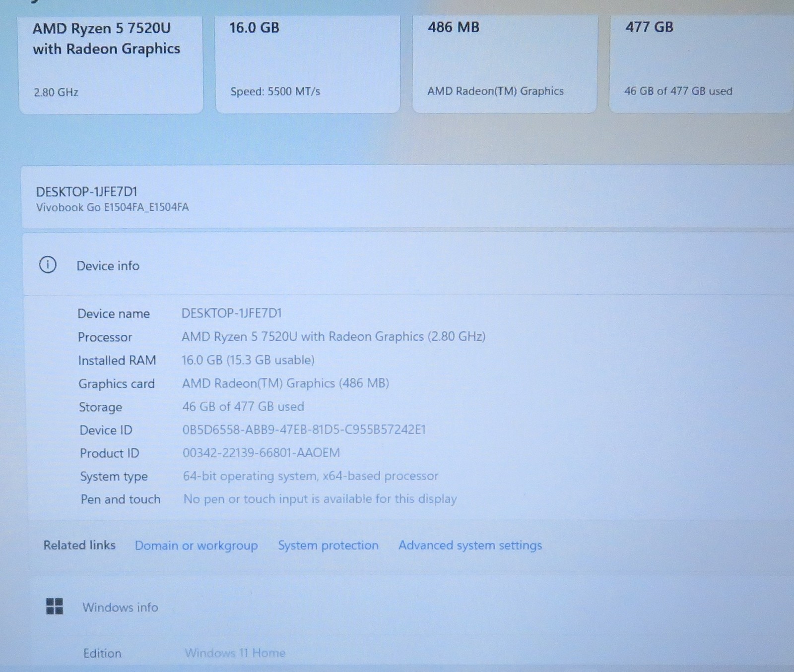Click the Processor value AMD Ryzen 5 7520U
794x672 pixels.
coord(333,336)
